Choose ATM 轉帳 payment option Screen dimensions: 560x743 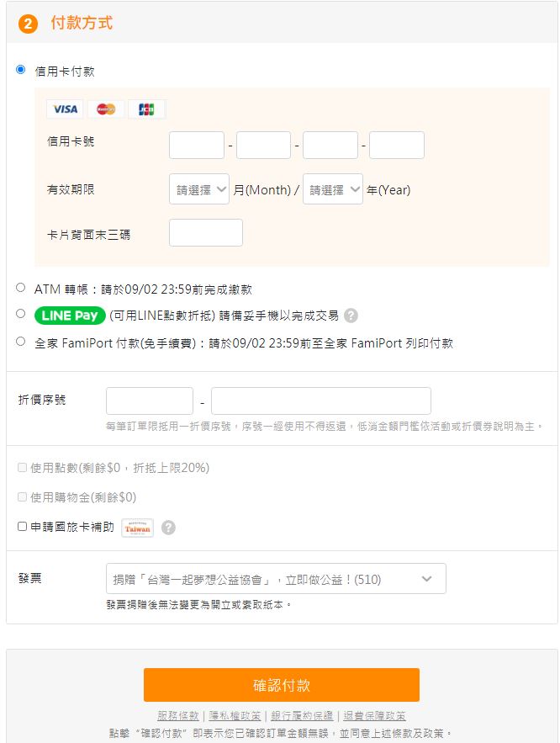tap(21, 288)
